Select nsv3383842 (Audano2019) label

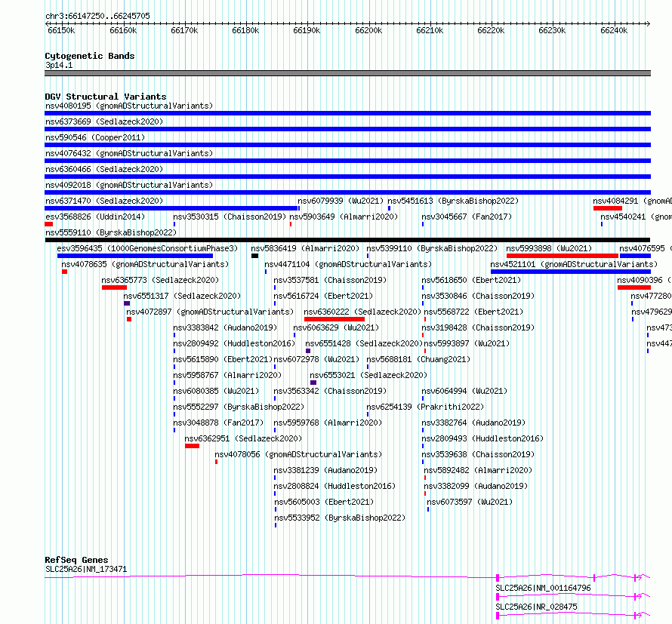point(225,327)
